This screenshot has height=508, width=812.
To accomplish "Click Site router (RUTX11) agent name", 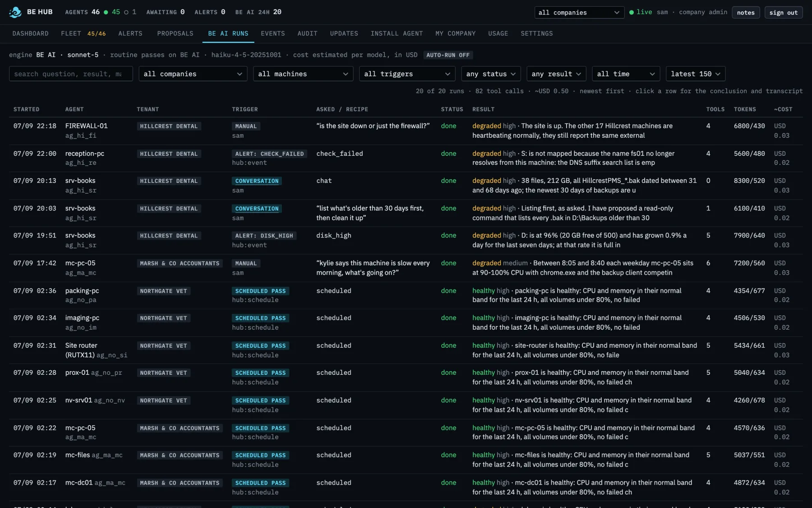I will point(81,350).
